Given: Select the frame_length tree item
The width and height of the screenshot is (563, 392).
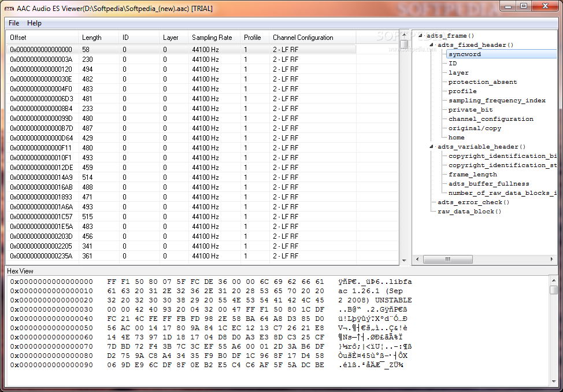Looking at the screenshot, I should 472,175.
